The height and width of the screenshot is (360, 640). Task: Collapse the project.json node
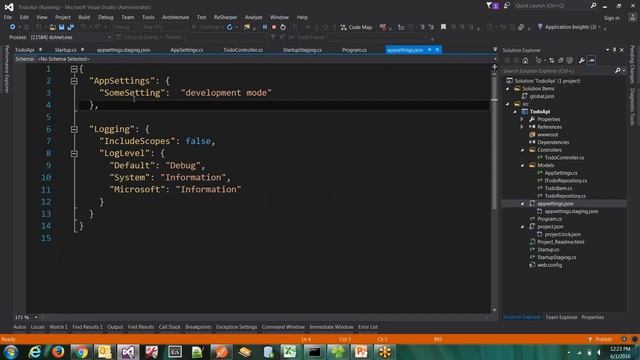coord(522,227)
